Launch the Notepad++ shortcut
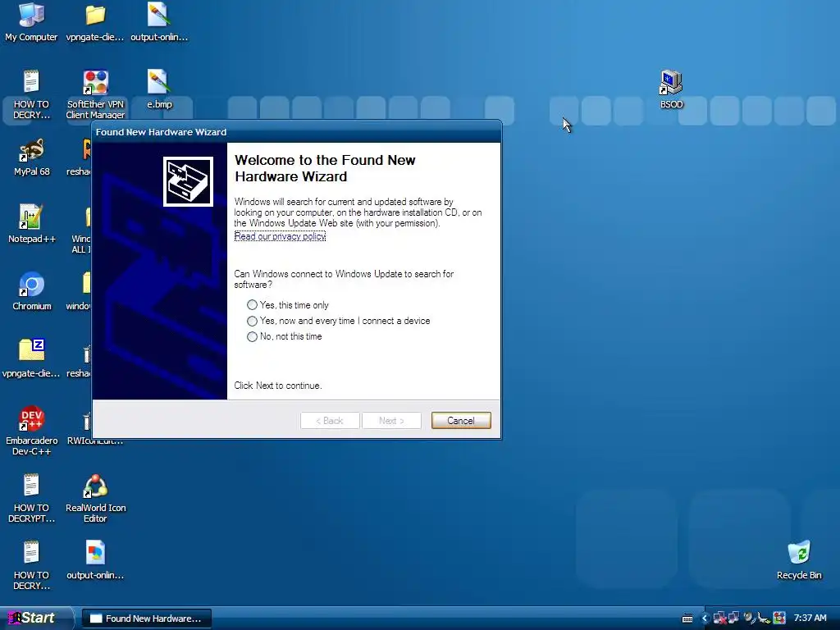Screen dimensions: 840x630 [x=32, y=225]
